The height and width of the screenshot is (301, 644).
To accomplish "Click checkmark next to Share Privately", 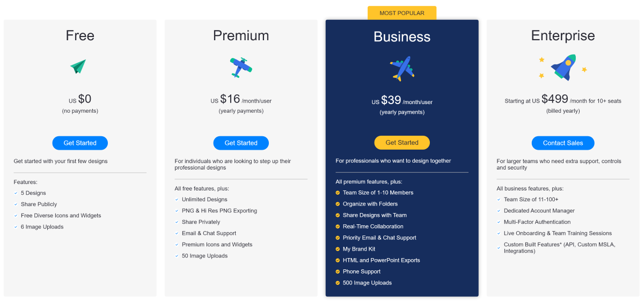I will click(x=177, y=222).
